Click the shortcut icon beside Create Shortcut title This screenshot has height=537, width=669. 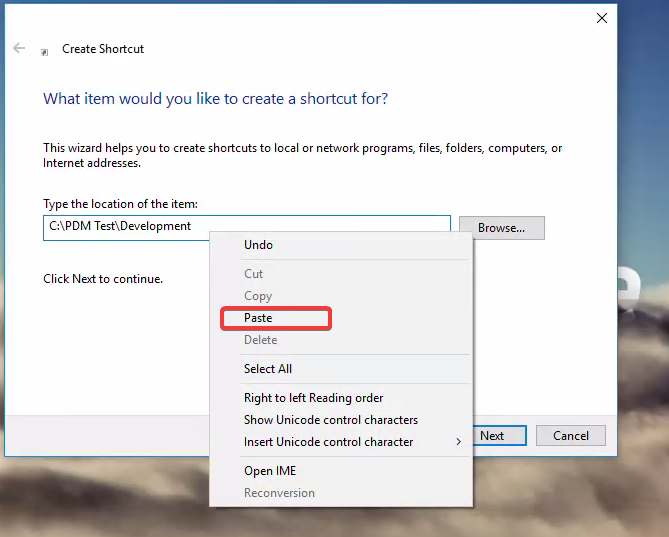coord(44,52)
